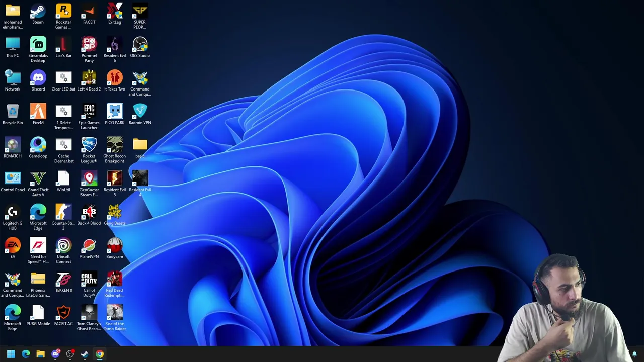Launch the Ghost Recon Breakpoint shortcut
Viewport: 644px width, 362px height.
point(114,150)
